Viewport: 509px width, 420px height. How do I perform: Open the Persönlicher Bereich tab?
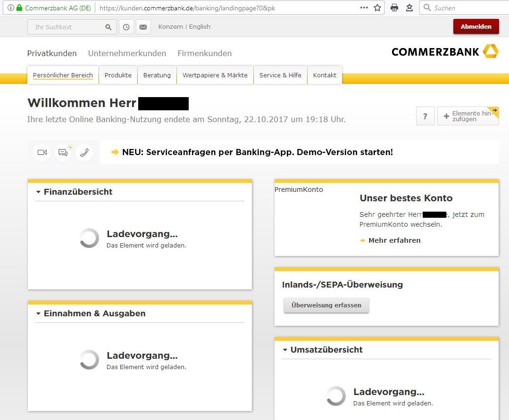pos(63,75)
